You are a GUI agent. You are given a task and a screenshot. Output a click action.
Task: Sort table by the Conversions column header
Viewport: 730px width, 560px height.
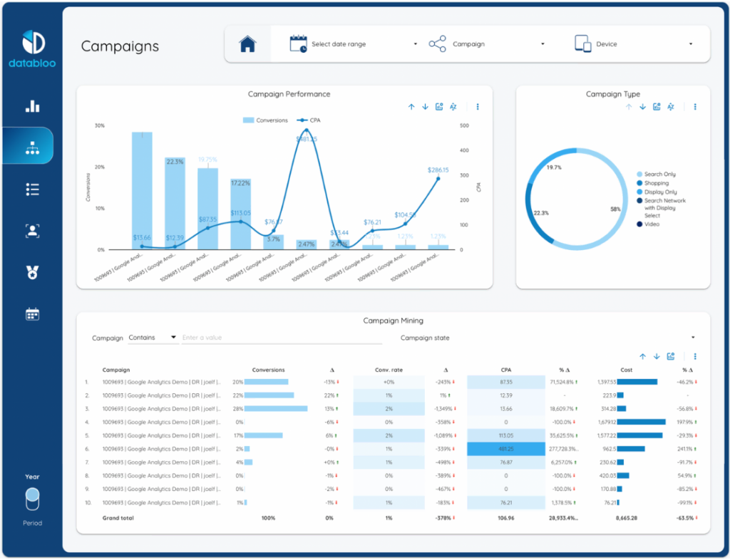[x=268, y=370]
